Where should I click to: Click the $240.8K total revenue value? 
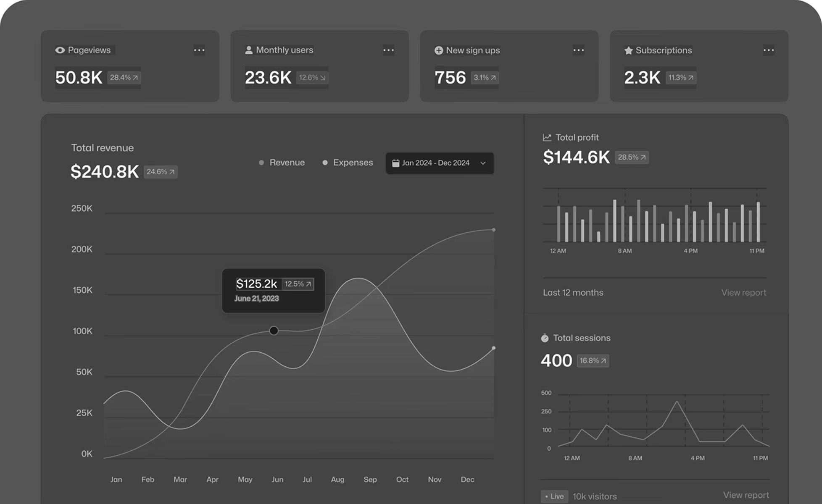tap(105, 172)
